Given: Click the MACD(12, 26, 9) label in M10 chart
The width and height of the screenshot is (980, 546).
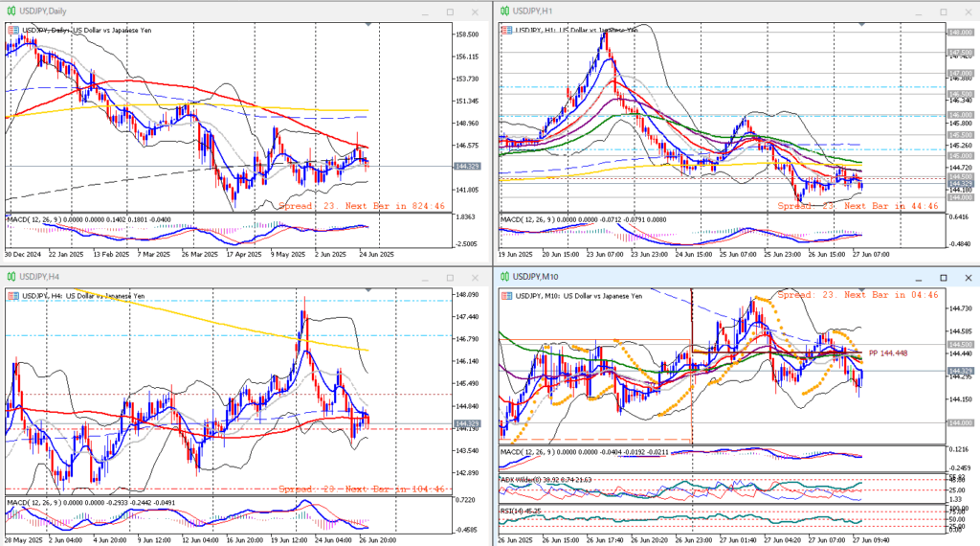Looking at the screenshot, I should pos(527,451).
